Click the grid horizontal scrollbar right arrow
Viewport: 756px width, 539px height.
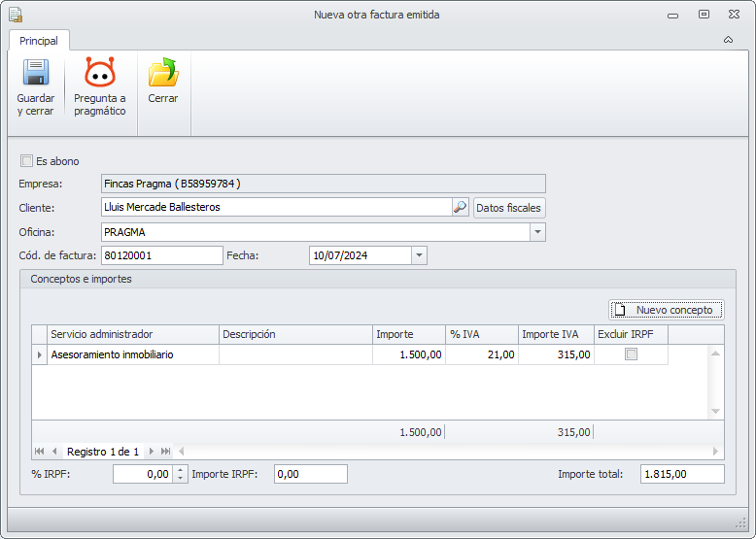coord(716,452)
